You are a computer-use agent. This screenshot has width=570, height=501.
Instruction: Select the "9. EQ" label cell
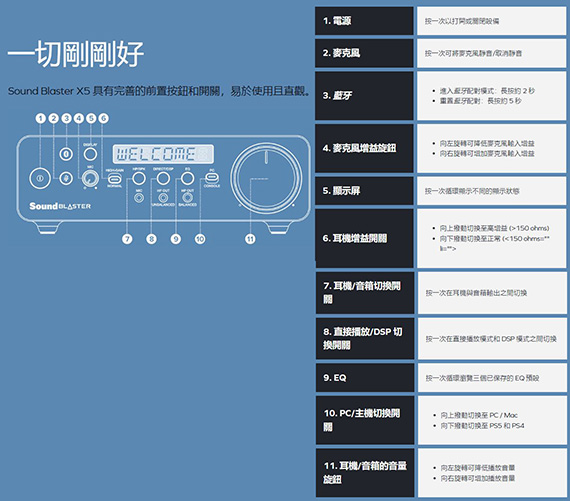pos(365,378)
